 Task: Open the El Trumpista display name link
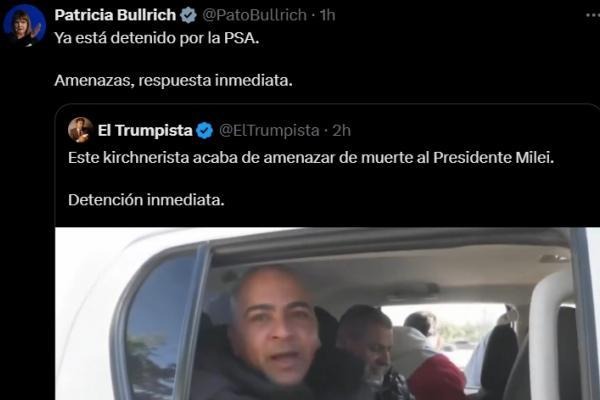tap(145, 130)
